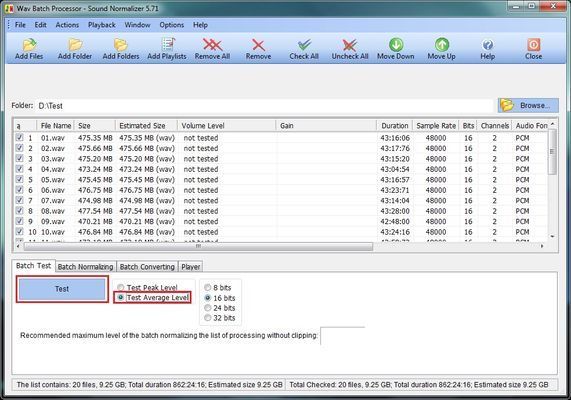Click Uncheck All in the toolbar

pyautogui.click(x=350, y=49)
